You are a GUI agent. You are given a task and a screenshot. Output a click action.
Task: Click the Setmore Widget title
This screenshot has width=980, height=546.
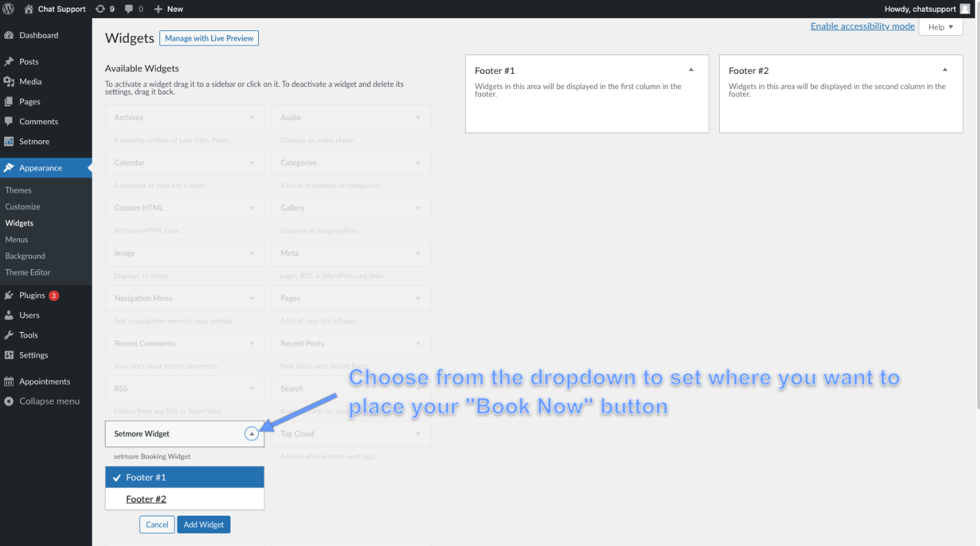[x=142, y=434]
